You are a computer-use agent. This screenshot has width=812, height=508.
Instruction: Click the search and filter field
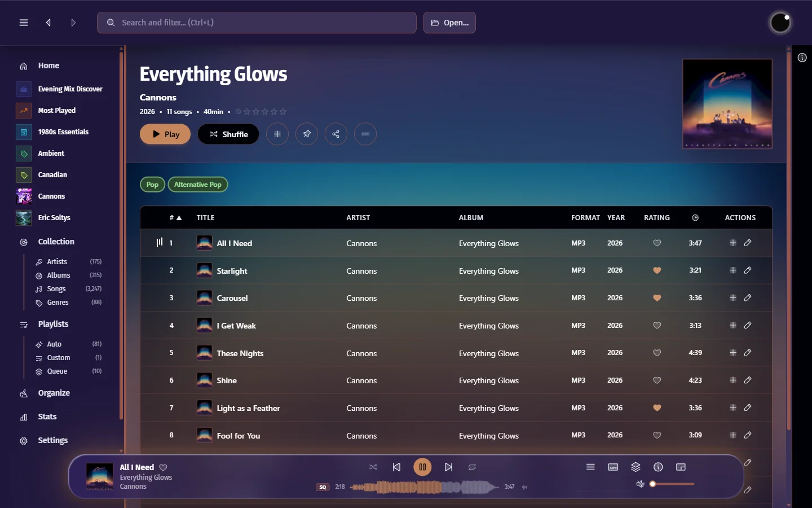pyautogui.click(x=257, y=23)
